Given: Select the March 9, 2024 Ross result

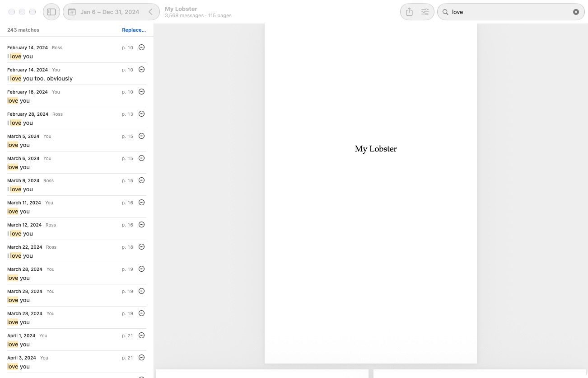Looking at the screenshot, I should click(x=77, y=185).
